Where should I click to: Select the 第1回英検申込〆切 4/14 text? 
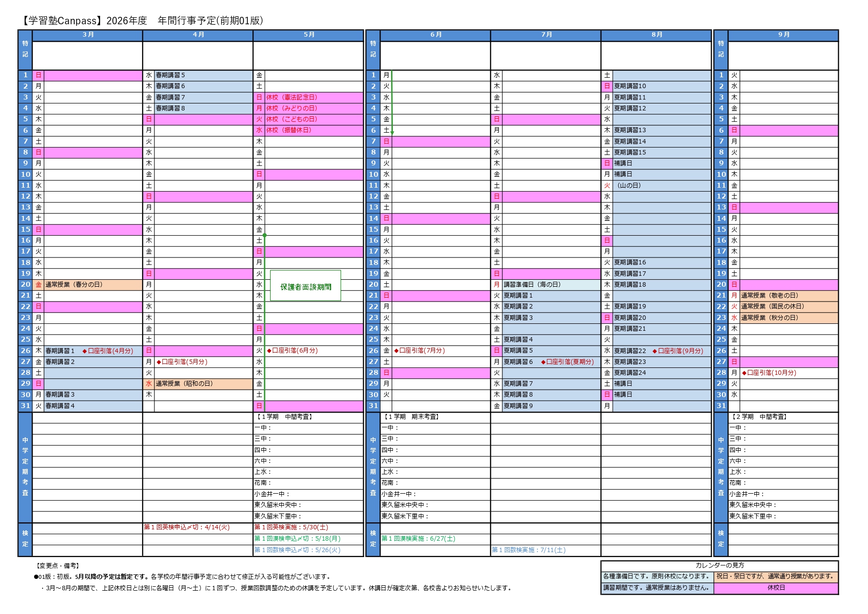pyautogui.click(x=187, y=527)
